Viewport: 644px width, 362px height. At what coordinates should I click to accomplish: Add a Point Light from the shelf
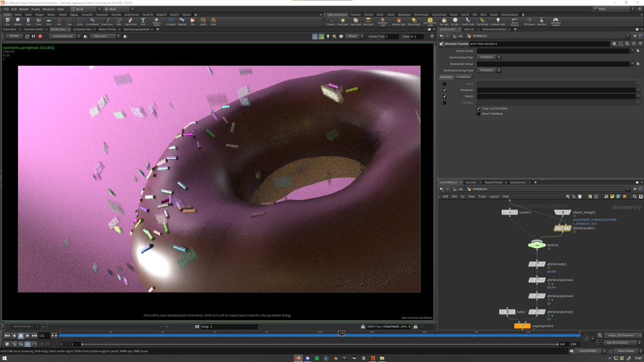(342, 21)
